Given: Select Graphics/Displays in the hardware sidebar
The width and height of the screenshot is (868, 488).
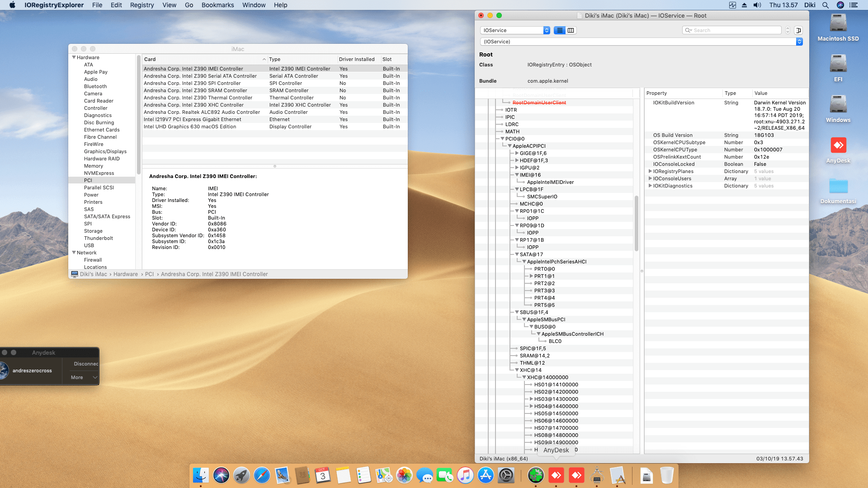Looking at the screenshot, I should tap(105, 151).
